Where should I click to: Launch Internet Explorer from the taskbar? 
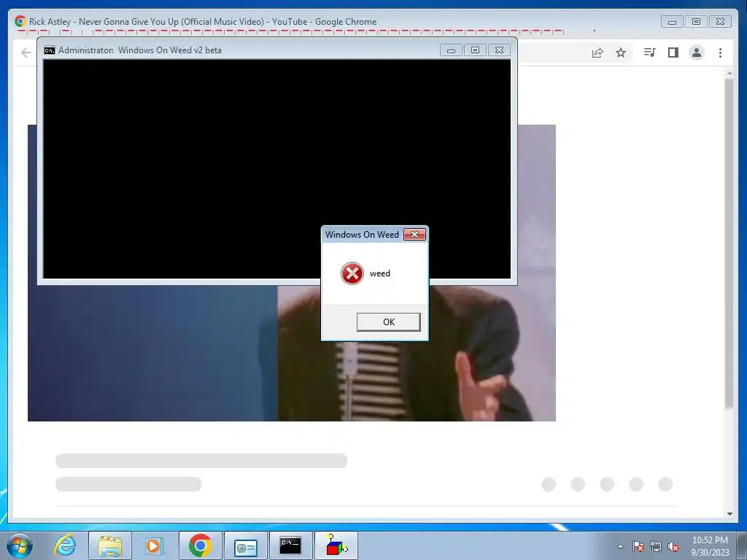tap(65, 545)
